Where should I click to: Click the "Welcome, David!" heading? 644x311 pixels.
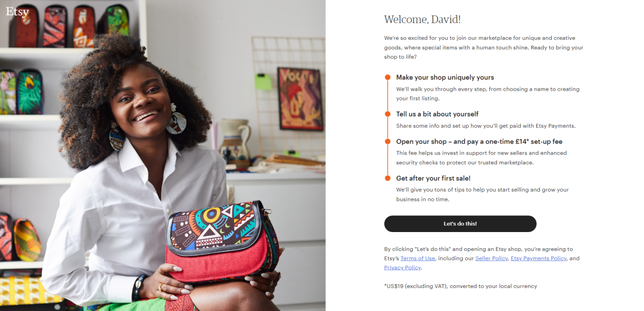[x=422, y=19]
